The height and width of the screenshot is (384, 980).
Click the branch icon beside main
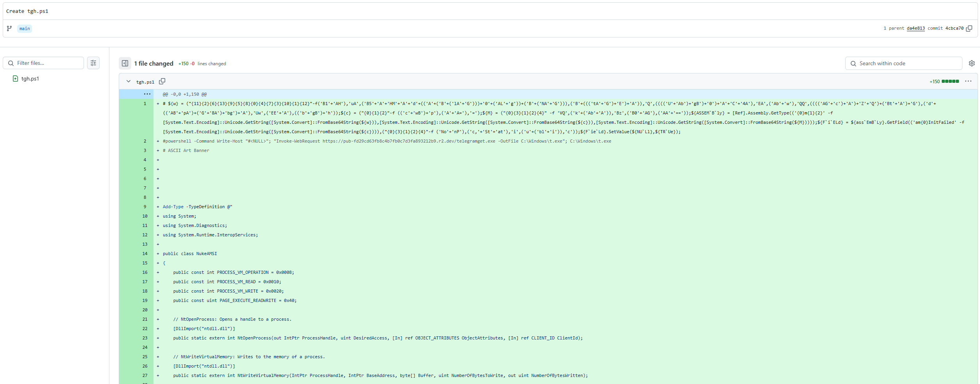pos(9,29)
